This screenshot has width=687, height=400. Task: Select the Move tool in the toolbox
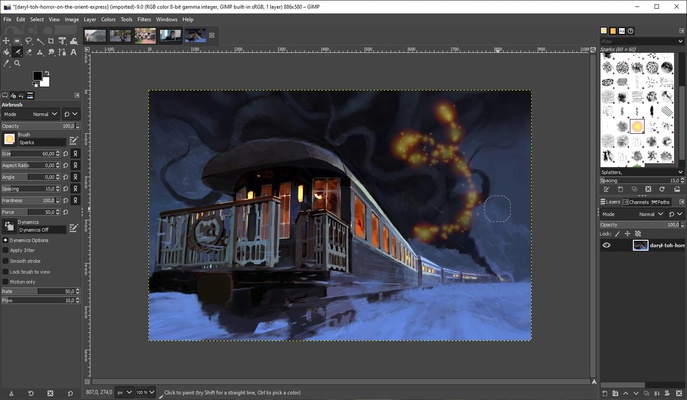point(6,41)
